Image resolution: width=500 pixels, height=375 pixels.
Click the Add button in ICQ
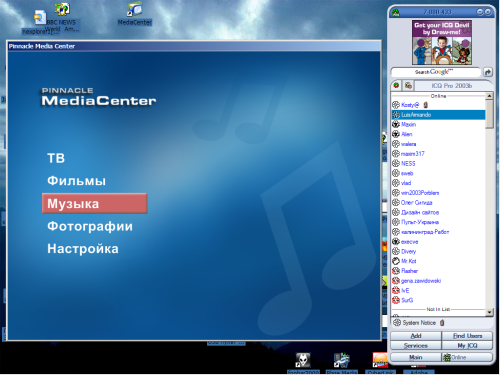click(416, 336)
